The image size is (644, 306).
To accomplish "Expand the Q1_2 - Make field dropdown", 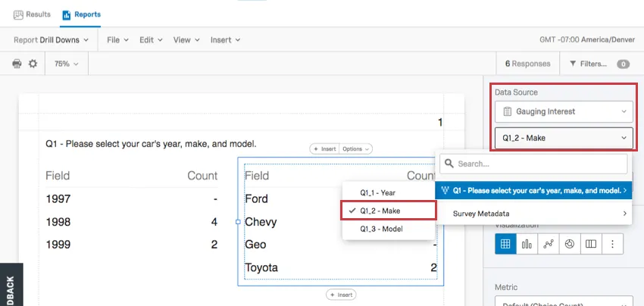I will [563, 138].
